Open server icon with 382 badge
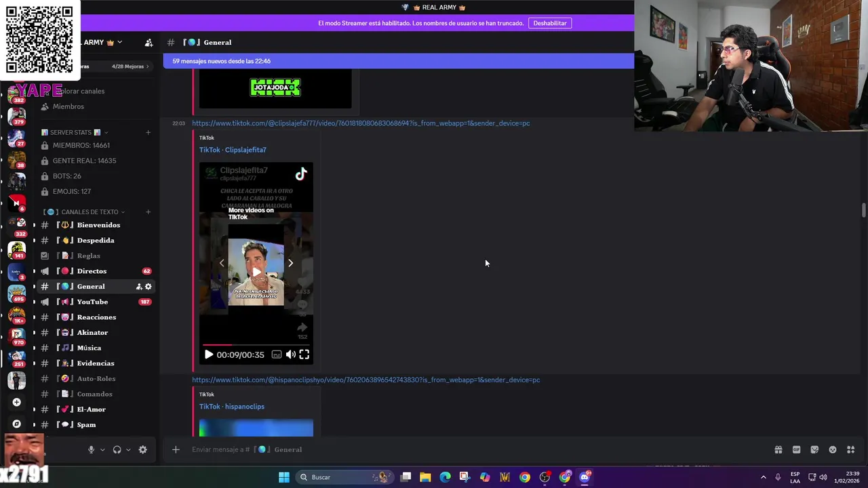868x488 pixels. [x=17, y=95]
